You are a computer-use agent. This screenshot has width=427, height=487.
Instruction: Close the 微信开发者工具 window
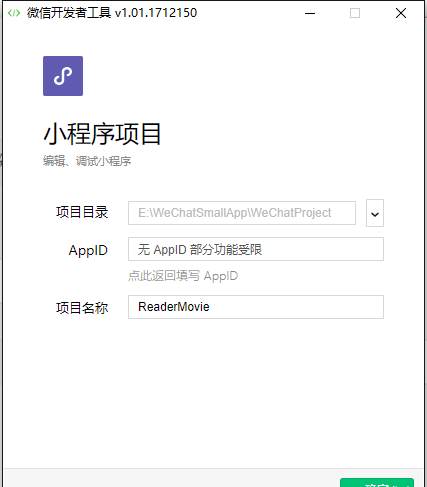click(401, 13)
